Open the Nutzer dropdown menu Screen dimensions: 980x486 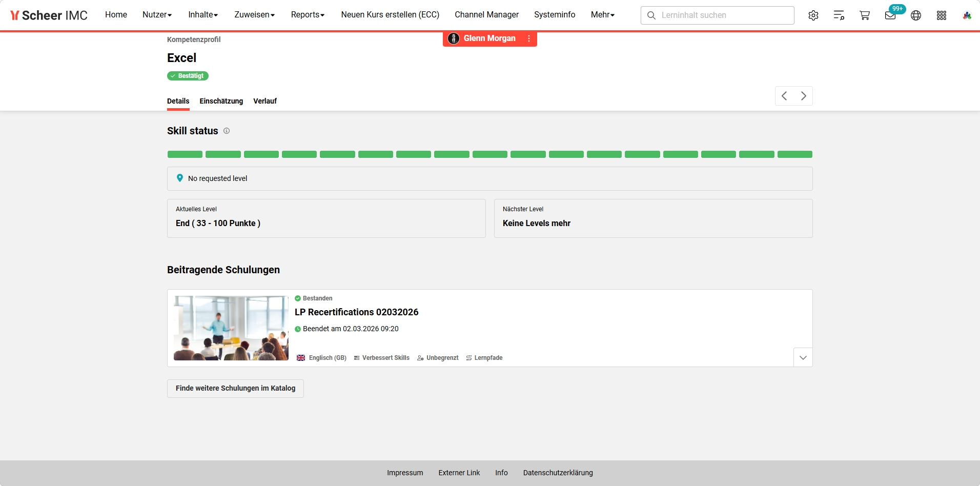pyautogui.click(x=157, y=15)
